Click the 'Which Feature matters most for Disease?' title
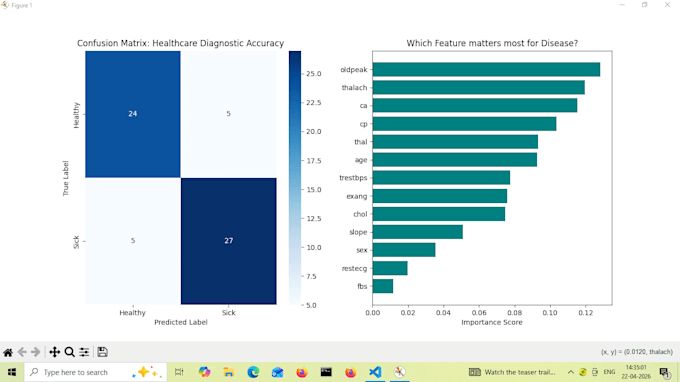This screenshot has height=382, width=680. pos(492,43)
